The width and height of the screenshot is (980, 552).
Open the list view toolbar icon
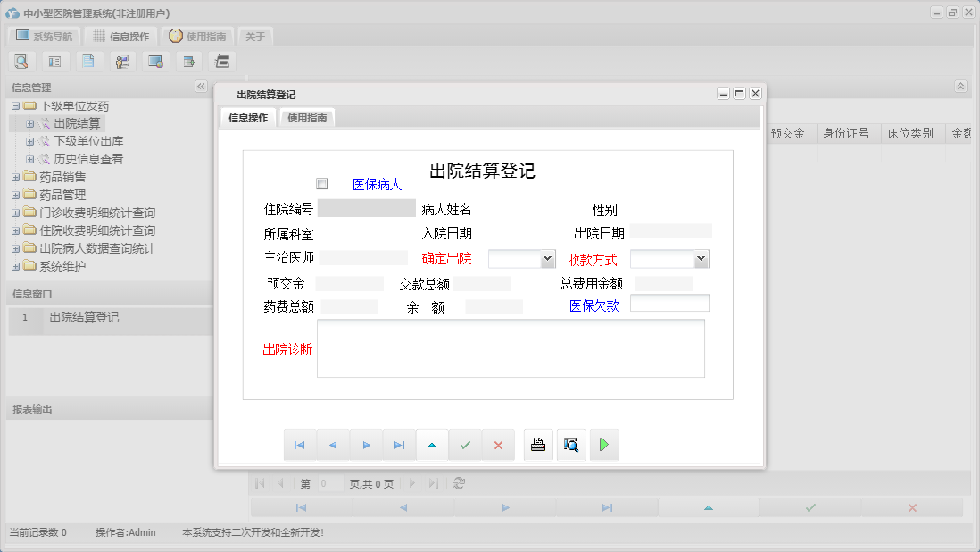click(x=54, y=61)
